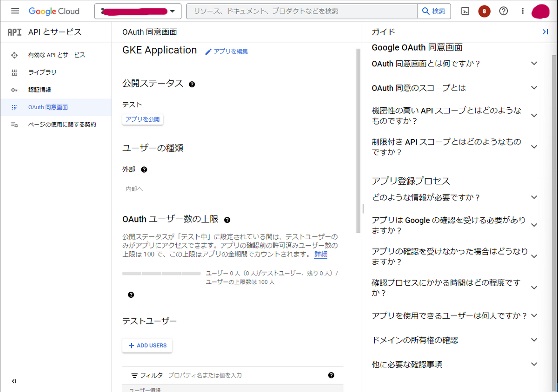The image size is (558, 392).
Task: Open the project selector dropdown
Action: pos(138,11)
